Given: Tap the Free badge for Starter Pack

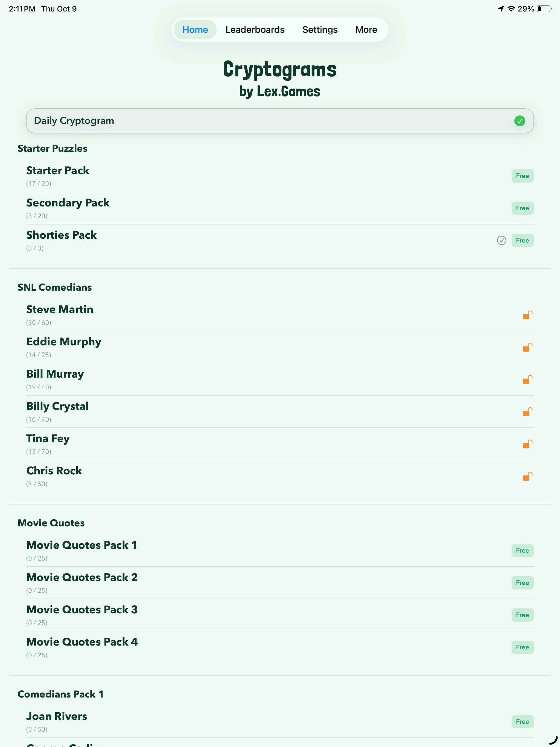Looking at the screenshot, I should click(523, 176).
